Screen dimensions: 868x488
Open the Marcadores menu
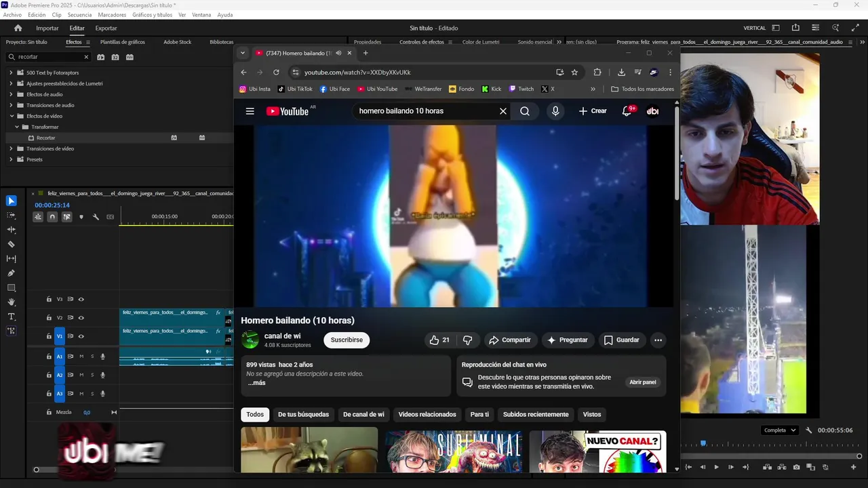click(x=112, y=15)
